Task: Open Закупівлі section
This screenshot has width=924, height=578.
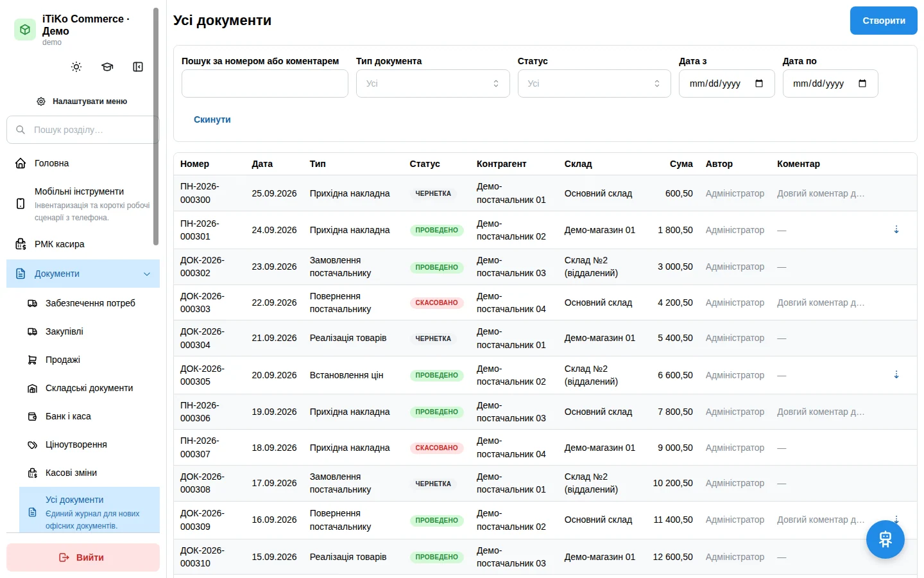Action: tap(89, 331)
